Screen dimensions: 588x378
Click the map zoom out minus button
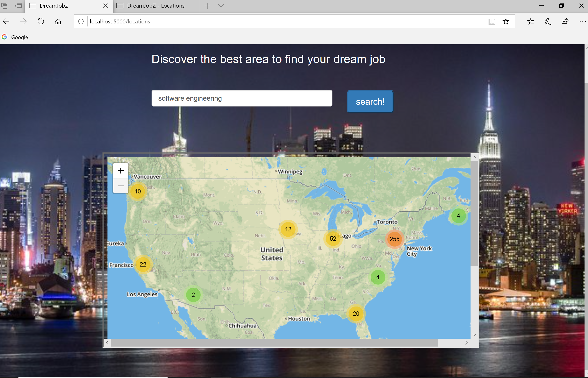point(121,186)
